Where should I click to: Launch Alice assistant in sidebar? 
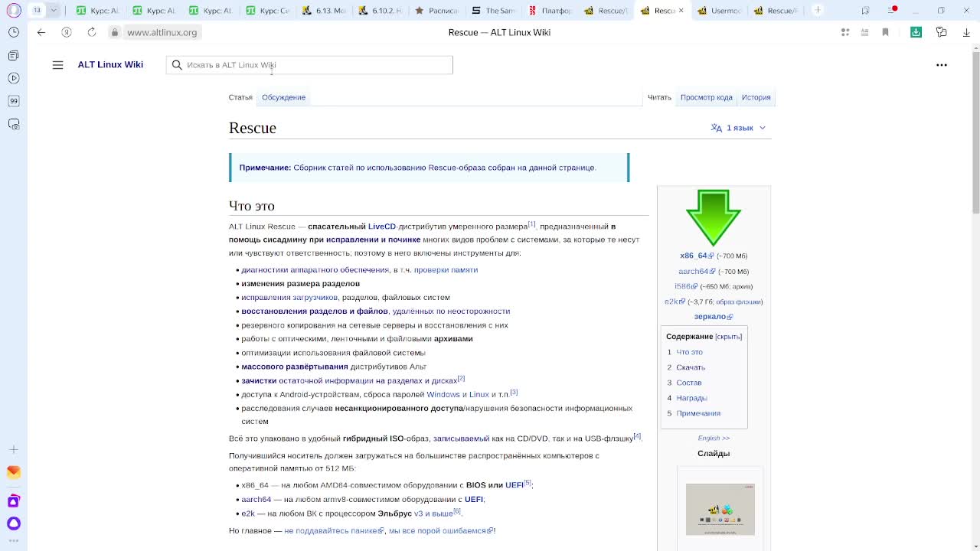[x=14, y=523]
